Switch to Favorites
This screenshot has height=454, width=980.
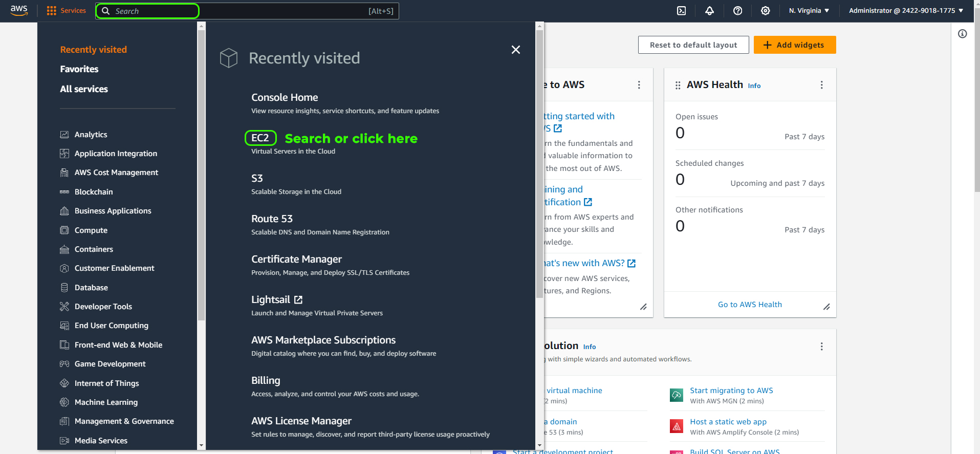point(79,69)
